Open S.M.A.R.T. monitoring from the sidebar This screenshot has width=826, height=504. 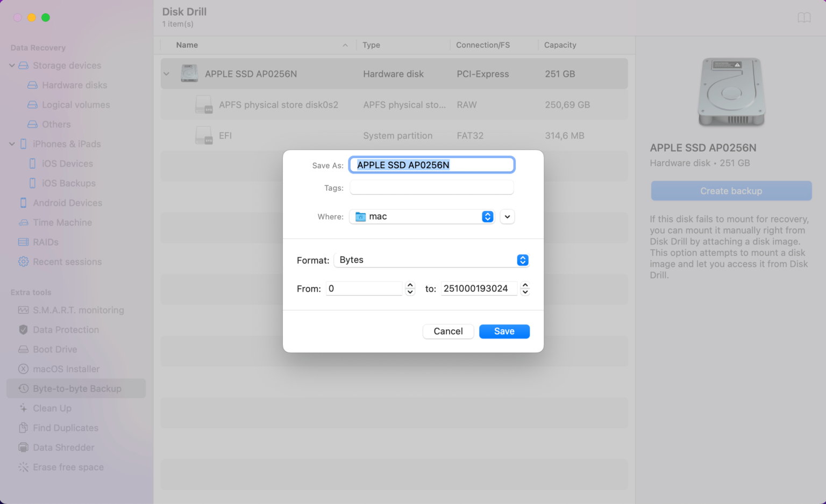(x=79, y=310)
